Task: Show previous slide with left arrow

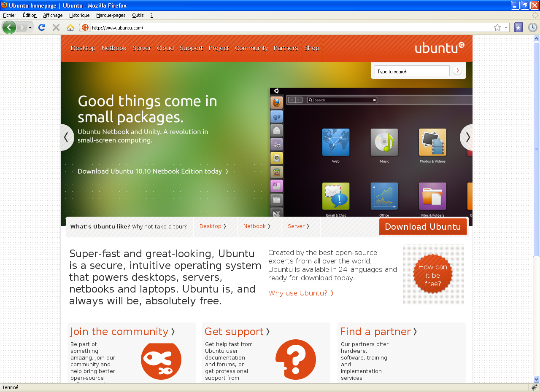Action: click(x=66, y=137)
